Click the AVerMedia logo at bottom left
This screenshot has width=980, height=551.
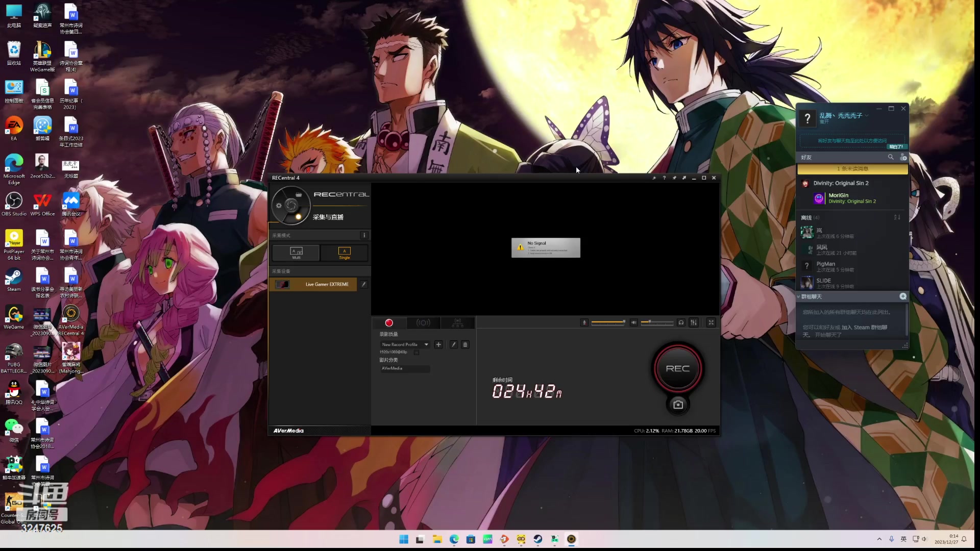click(288, 431)
